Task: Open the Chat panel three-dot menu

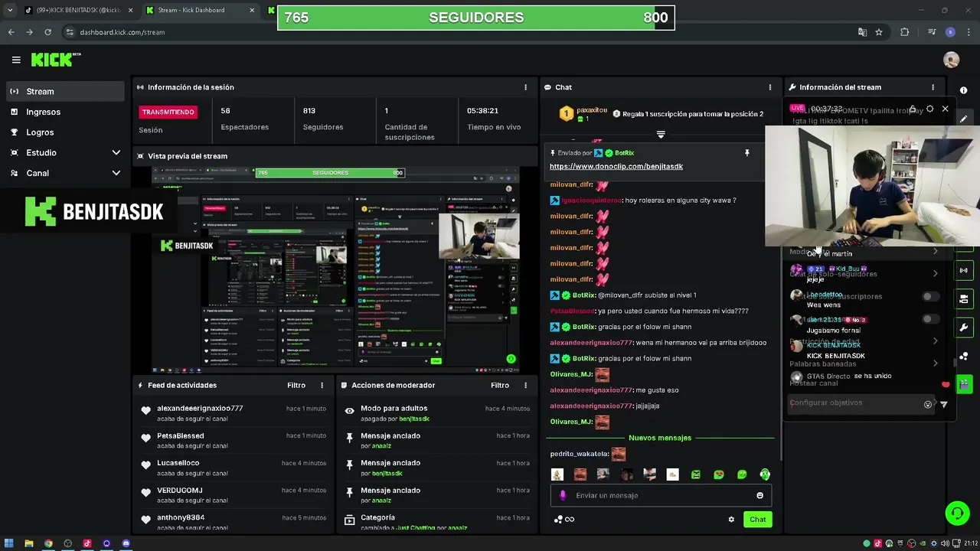Action: click(x=770, y=87)
